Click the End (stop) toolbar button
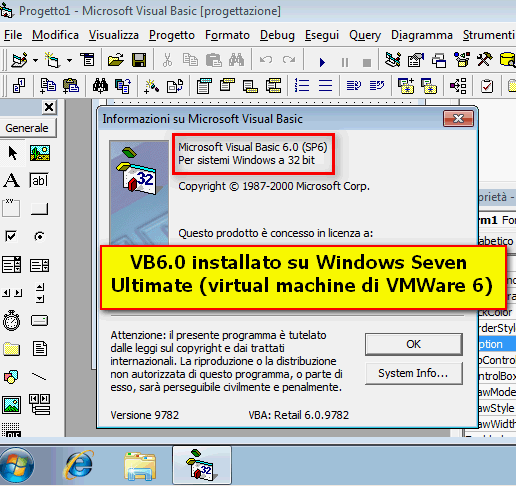 [367, 62]
